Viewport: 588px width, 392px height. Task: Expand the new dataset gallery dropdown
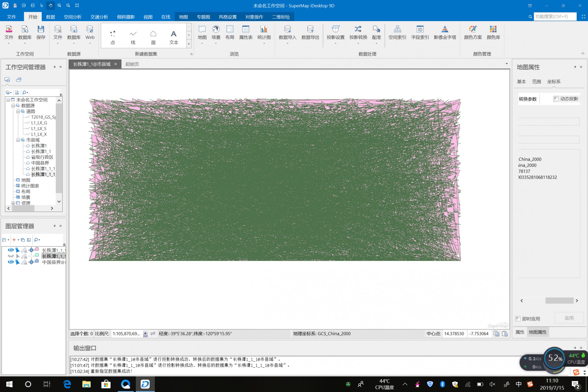189,44
